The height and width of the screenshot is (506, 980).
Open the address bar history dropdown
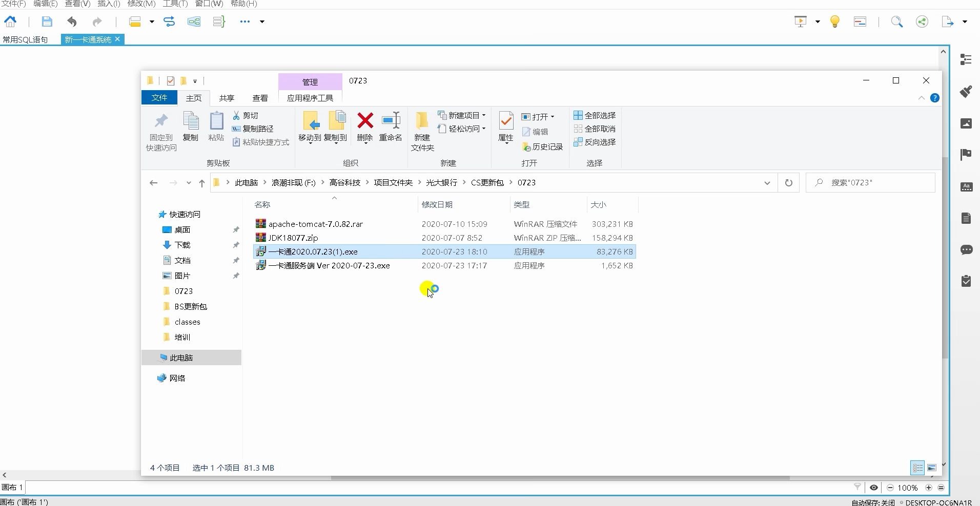point(767,183)
